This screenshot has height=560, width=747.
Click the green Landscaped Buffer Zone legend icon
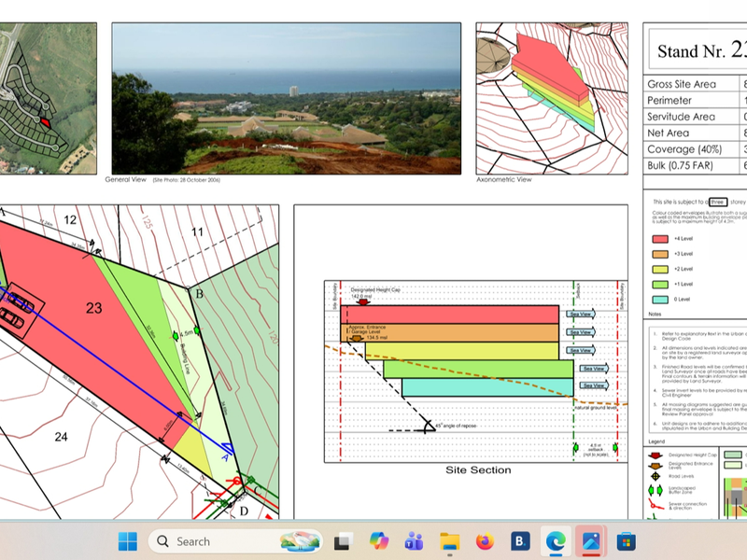pos(655,490)
